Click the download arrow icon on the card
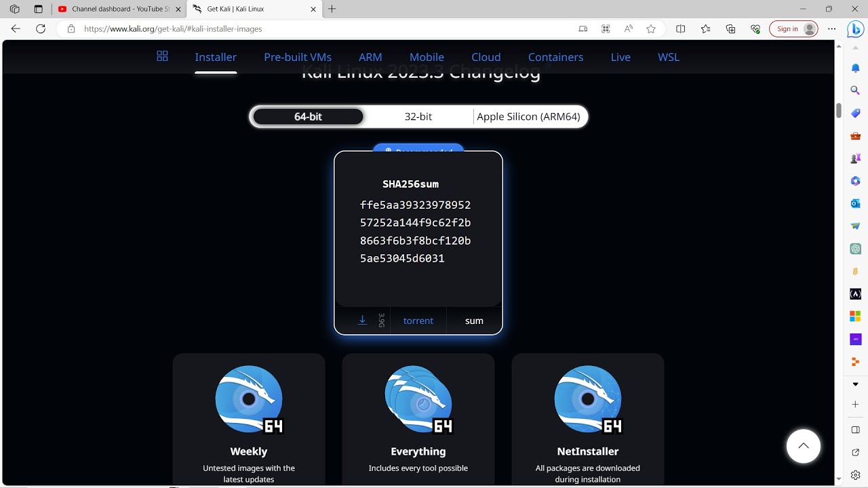 [x=363, y=321]
